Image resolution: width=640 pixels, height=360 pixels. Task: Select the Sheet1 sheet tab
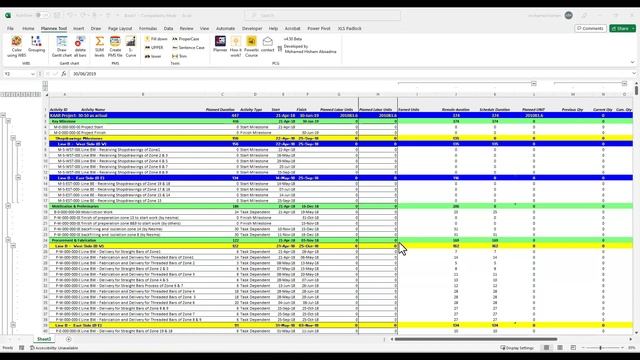click(44, 339)
